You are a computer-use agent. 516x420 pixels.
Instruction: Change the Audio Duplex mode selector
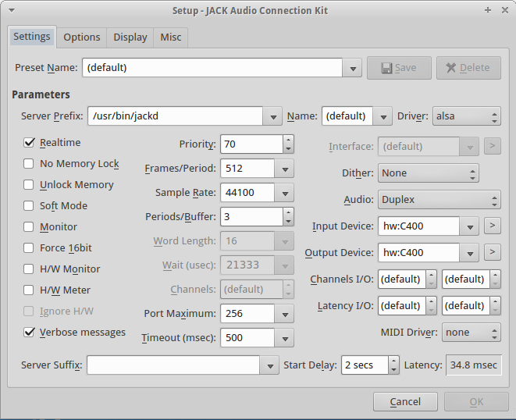point(439,200)
